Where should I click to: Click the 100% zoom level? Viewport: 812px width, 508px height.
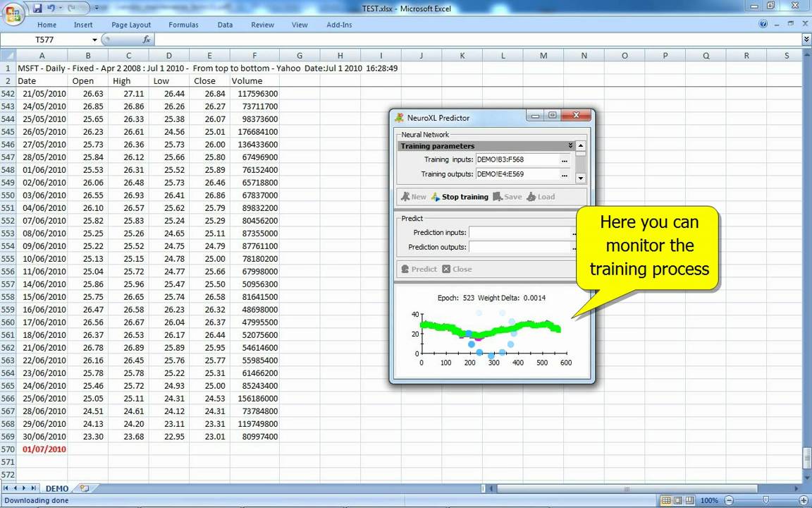[x=709, y=501]
